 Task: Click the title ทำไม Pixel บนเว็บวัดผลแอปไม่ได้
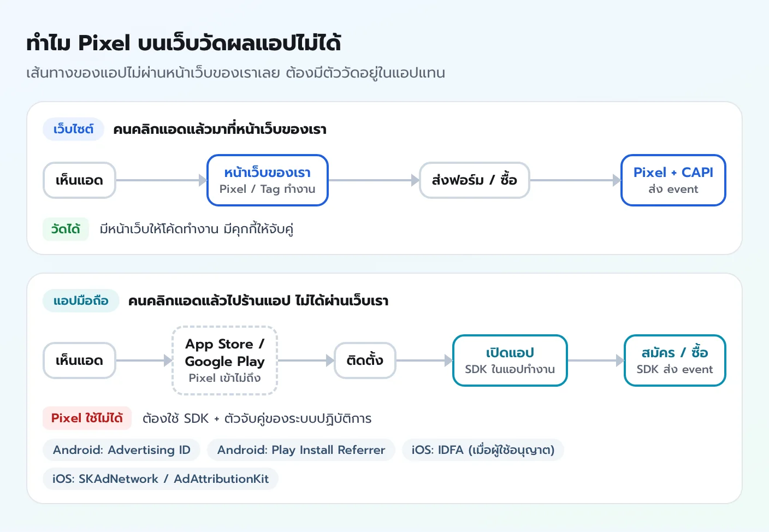[184, 43]
